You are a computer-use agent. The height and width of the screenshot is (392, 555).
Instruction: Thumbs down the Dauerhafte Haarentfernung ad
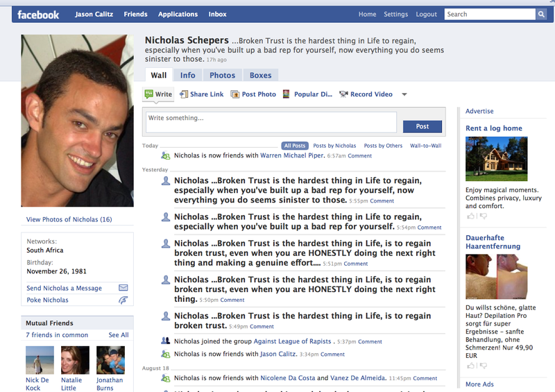click(483, 366)
